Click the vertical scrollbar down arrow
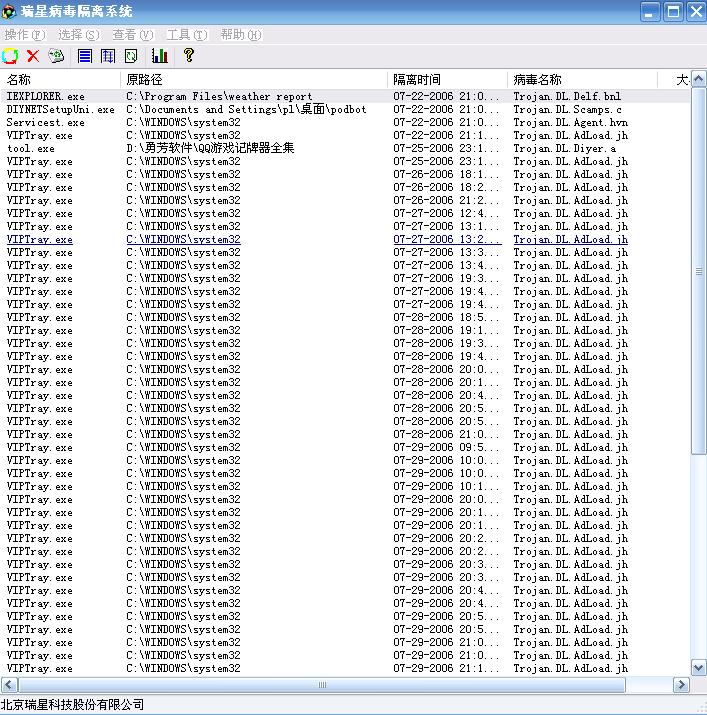This screenshot has width=707, height=715. coord(698,668)
